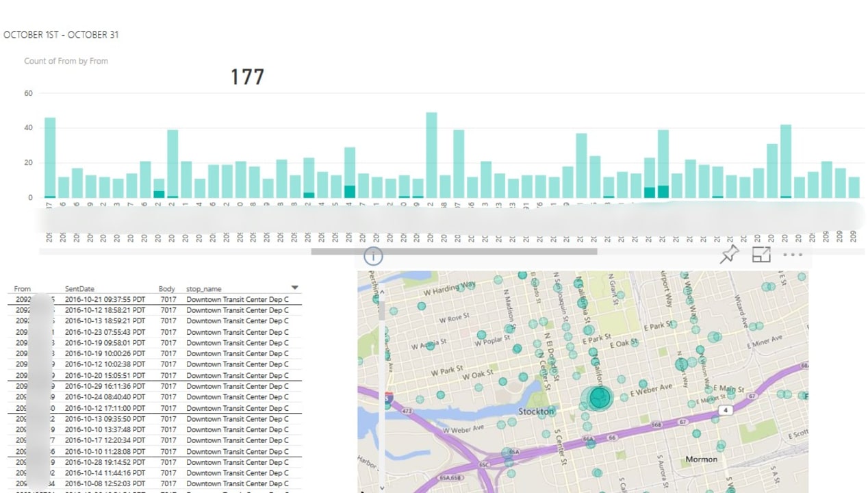
Task: Sort the table by the stop_name column header
Action: pyautogui.click(x=204, y=289)
